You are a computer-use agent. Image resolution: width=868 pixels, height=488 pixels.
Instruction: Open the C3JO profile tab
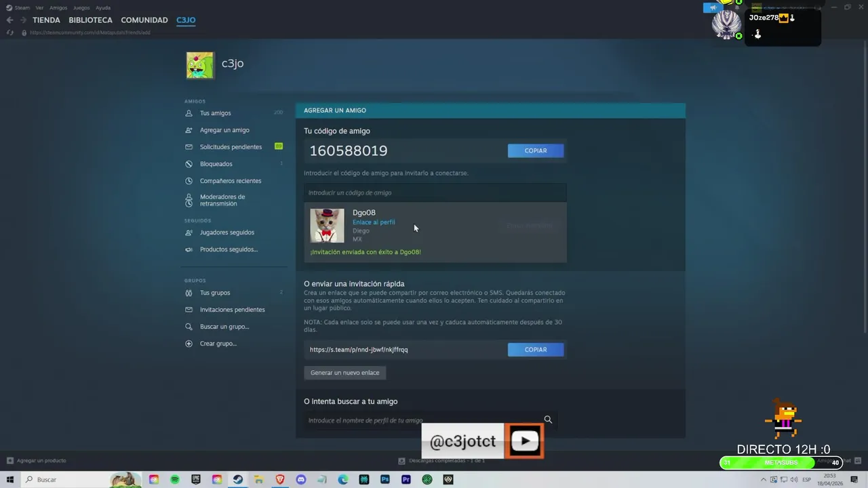186,20
